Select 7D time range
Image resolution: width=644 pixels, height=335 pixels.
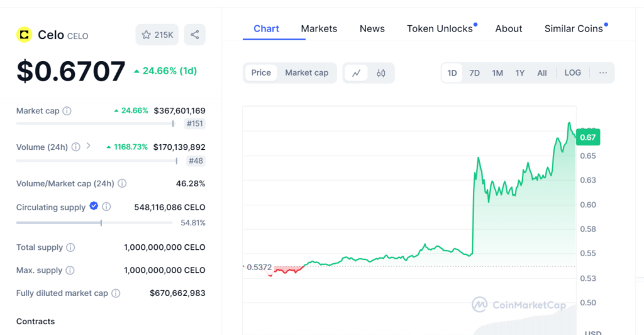click(x=474, y=73)
